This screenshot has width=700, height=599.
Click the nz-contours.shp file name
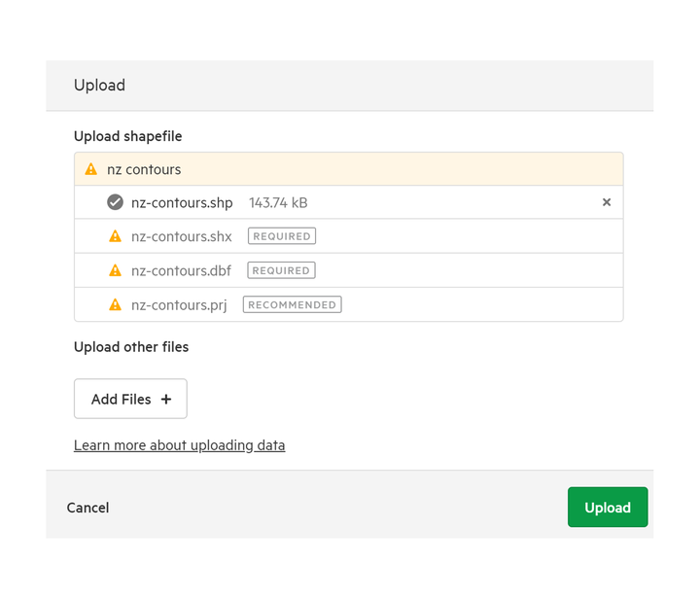pyautogui.click(x=182, y=202)
